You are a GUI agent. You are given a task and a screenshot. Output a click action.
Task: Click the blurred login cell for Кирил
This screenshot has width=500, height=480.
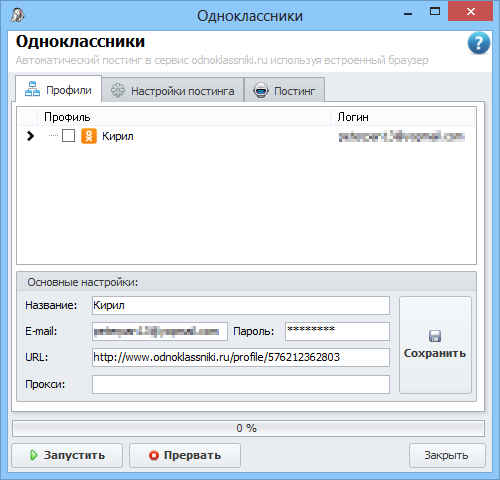[x=402, y=136]
